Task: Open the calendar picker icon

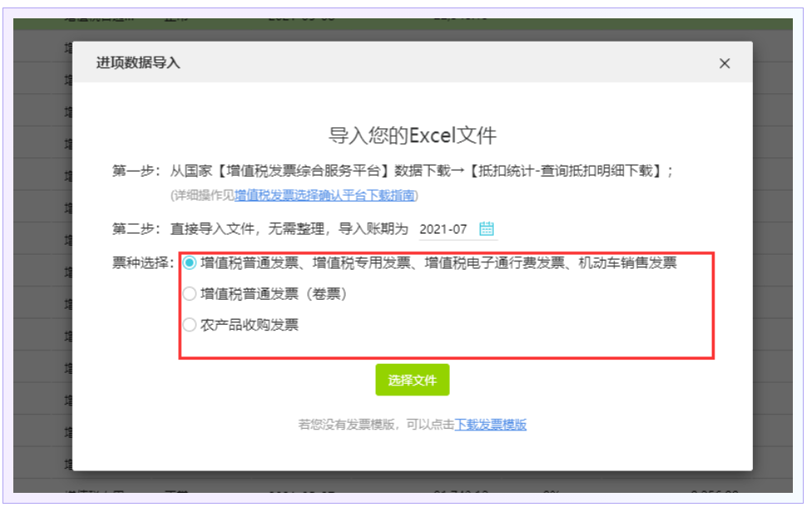Action: click(x=487, y=229)
